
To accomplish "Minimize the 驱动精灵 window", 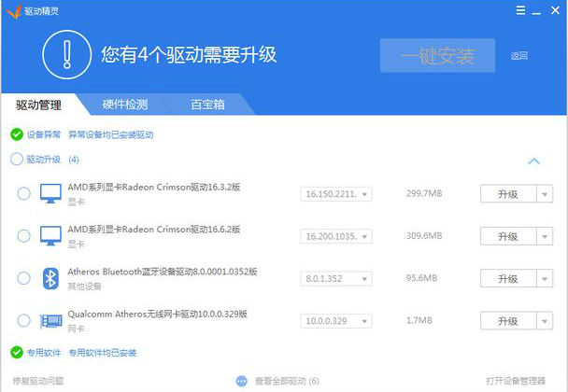I will (x=536, y=13).
